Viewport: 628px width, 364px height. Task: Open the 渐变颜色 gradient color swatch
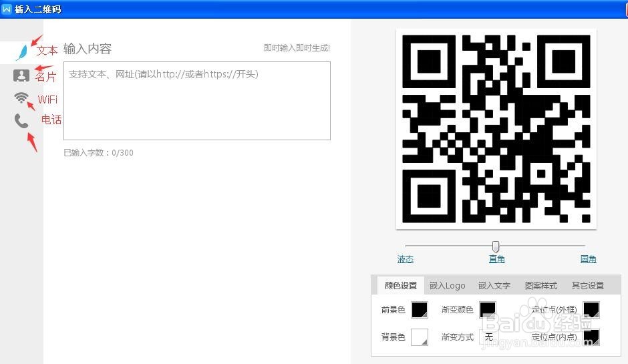[488, 310]
